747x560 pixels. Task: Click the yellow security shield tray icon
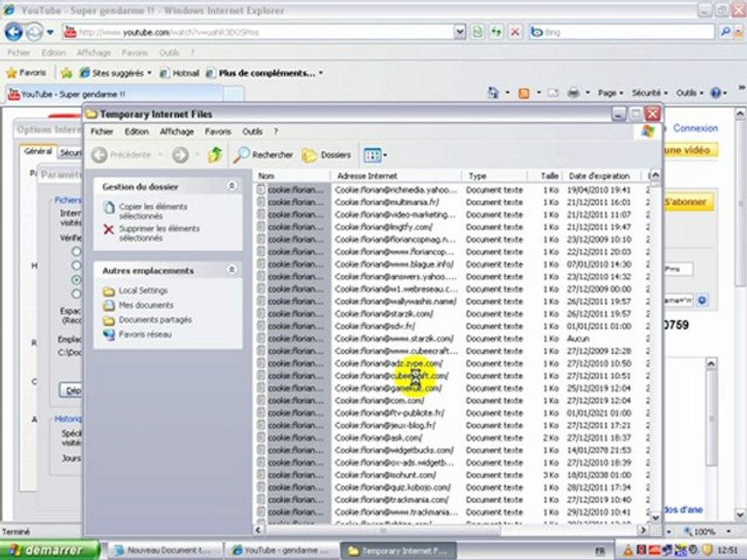pyautogui.click(x=707, y=551)
